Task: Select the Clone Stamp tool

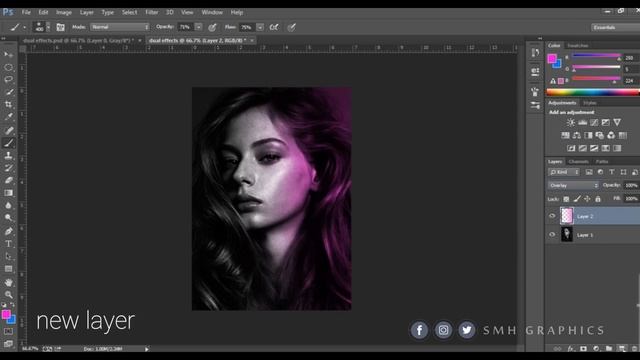Action: coord(8,156)
